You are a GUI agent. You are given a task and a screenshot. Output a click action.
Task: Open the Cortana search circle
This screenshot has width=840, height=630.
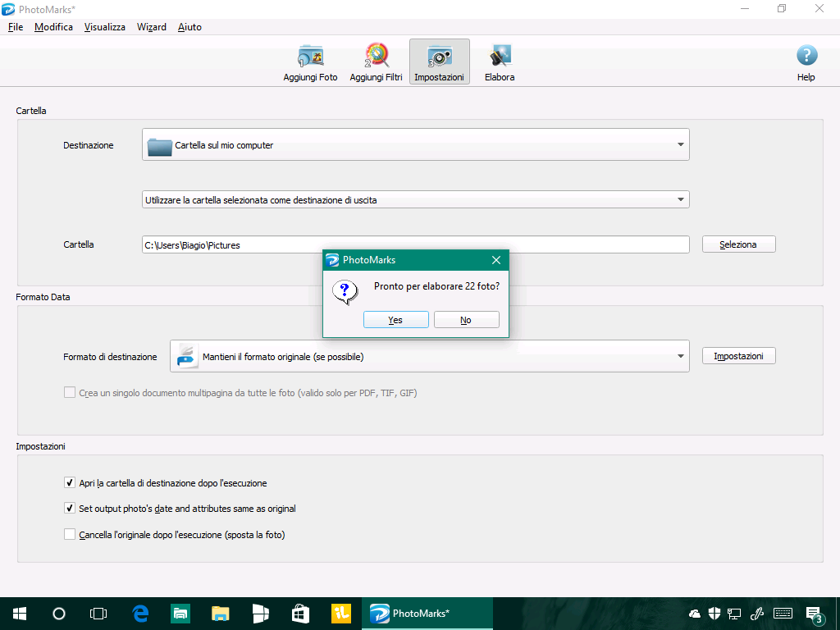59,614
